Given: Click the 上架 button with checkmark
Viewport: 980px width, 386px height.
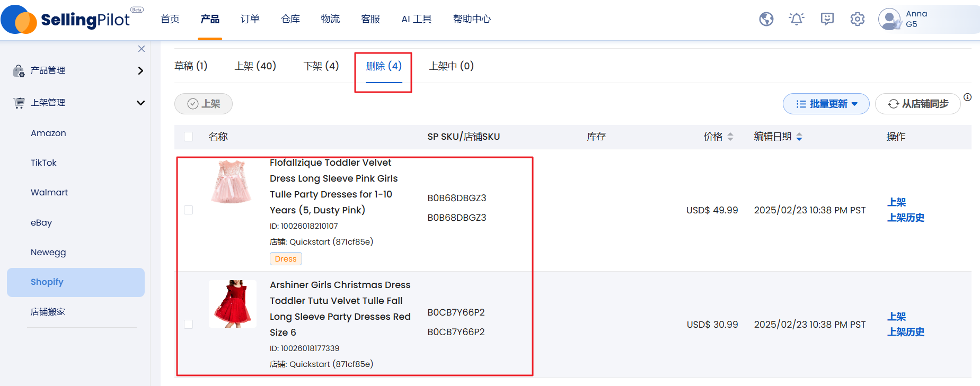Looking at the screenshot, I should (x=204, y=104).
